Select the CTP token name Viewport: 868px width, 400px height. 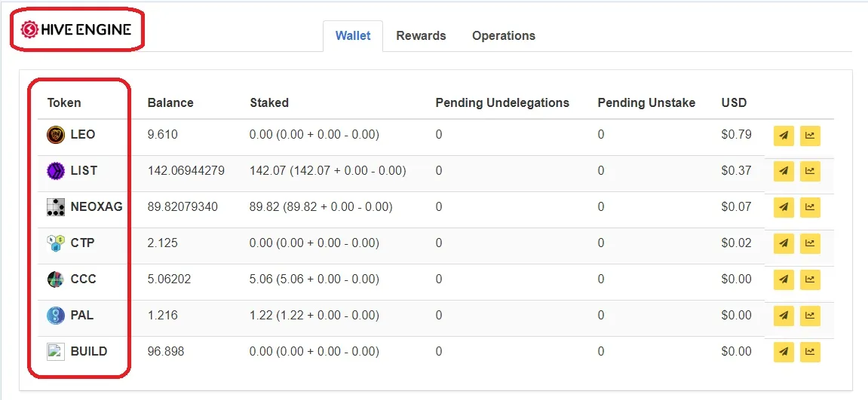click(82, 243)
